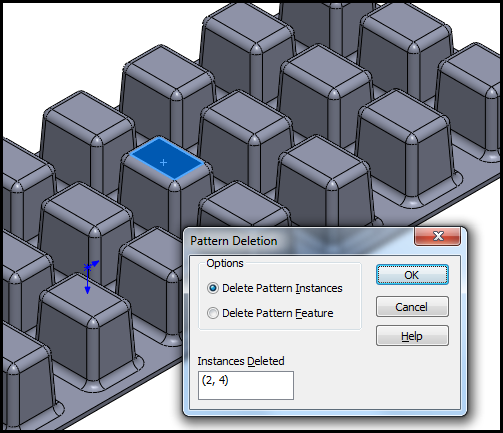Viewport: 503px width, 433px height.
Task: Click the Pattern Deletion title bar
Action: tap(300, 241)
